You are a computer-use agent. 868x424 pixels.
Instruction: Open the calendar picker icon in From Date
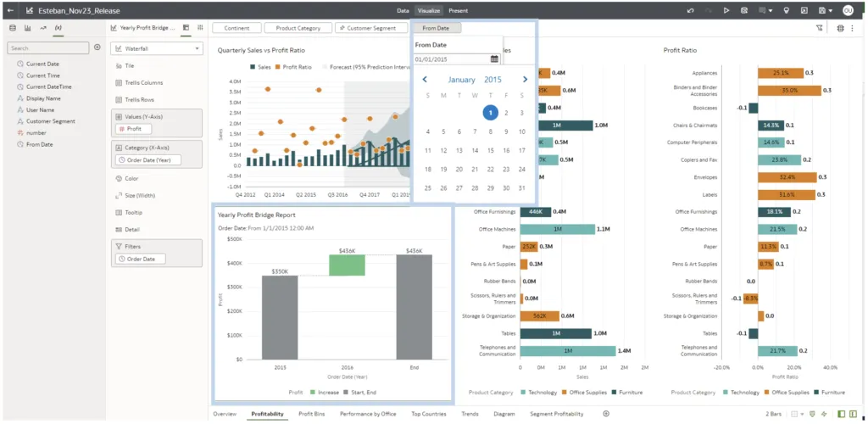coord(494,59)
